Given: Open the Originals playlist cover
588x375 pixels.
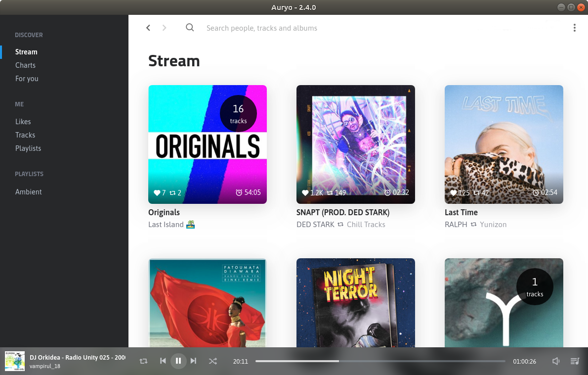Looking at the screenshot, I should click(208, 144).
